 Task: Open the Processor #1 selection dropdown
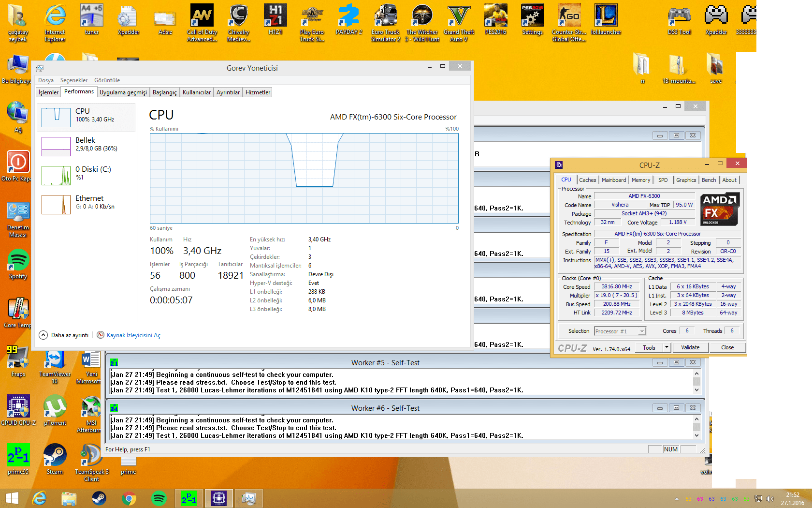pyautogui.click(x=642, y=331)
